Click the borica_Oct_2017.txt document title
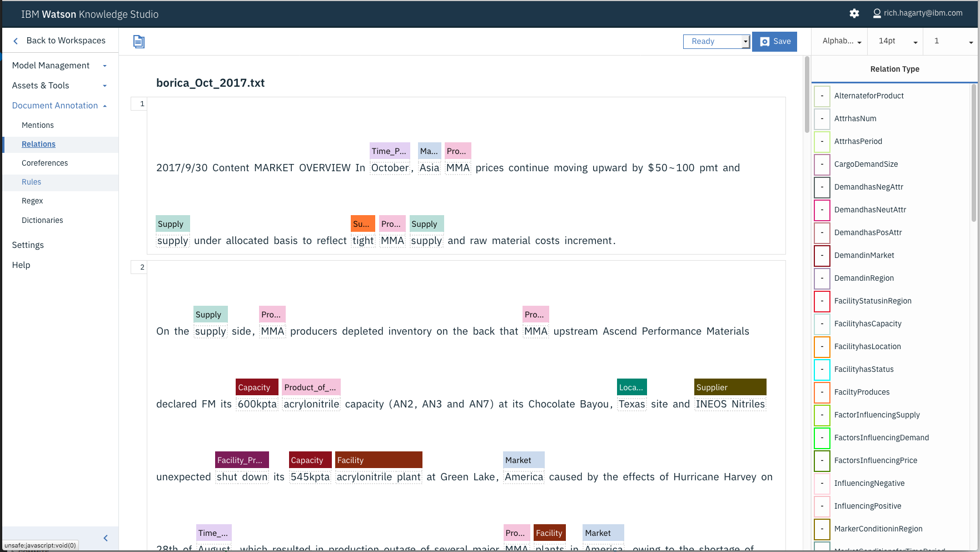980x552 pixels. coord(210,83)
